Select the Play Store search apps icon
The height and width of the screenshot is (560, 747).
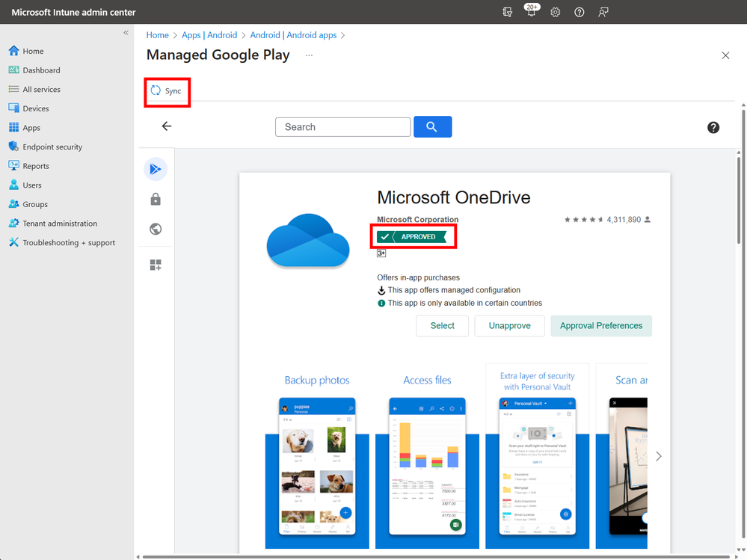[x=156, y=169]
